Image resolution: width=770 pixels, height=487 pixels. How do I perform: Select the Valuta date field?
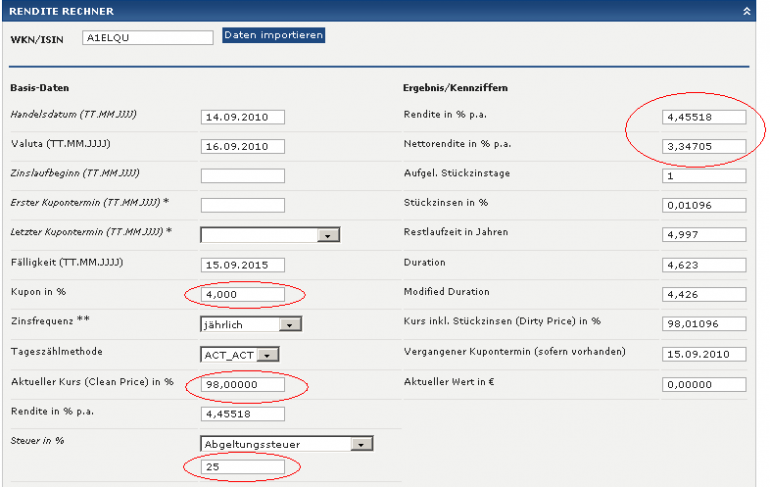(243, 146)
